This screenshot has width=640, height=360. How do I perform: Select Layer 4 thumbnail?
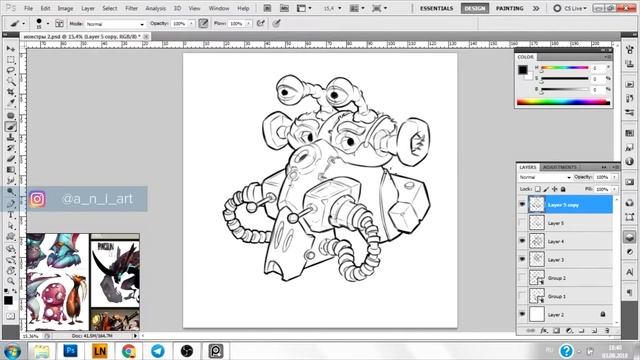(x=537, y=241)
